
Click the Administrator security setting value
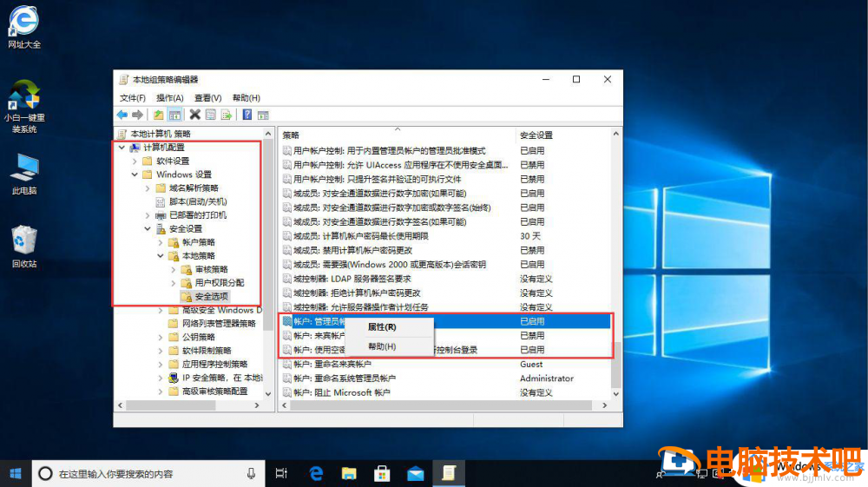click(546, 378)
